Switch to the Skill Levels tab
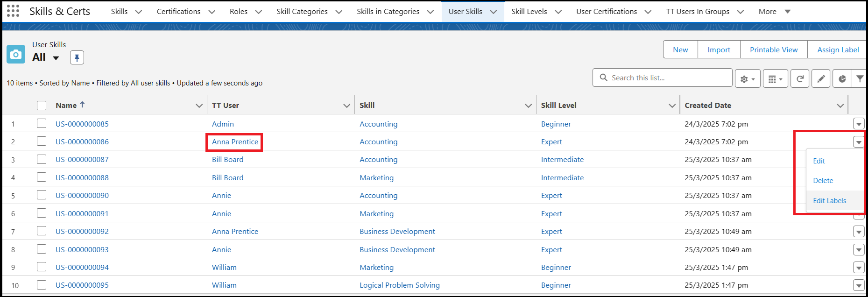868x297 pixels. (529, 11)
